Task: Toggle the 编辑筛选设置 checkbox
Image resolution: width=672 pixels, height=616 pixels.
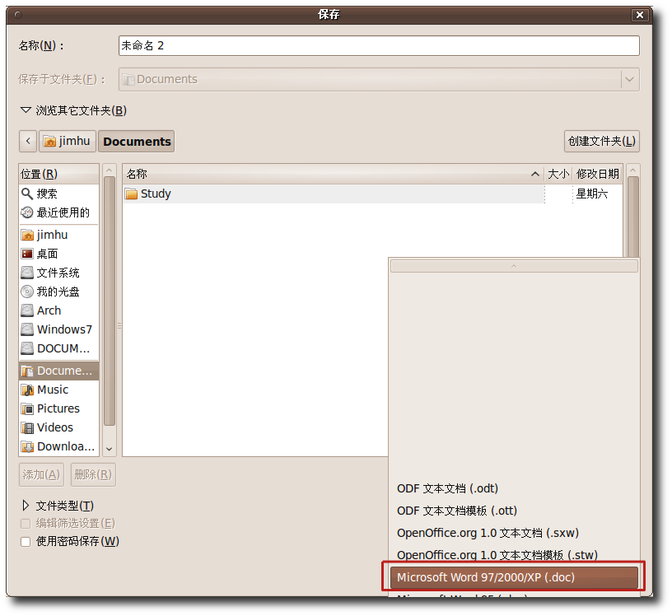Action: click(26, 524)
